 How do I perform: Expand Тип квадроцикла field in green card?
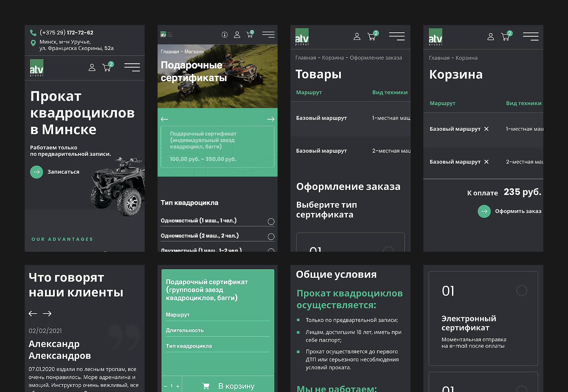click(x=217, y=346)
